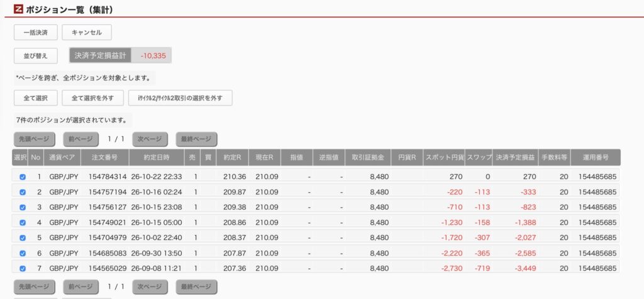Click the 約定R column header
This screenshot has height=299, width=644.
pyautogui.click(x=233, y=158)
